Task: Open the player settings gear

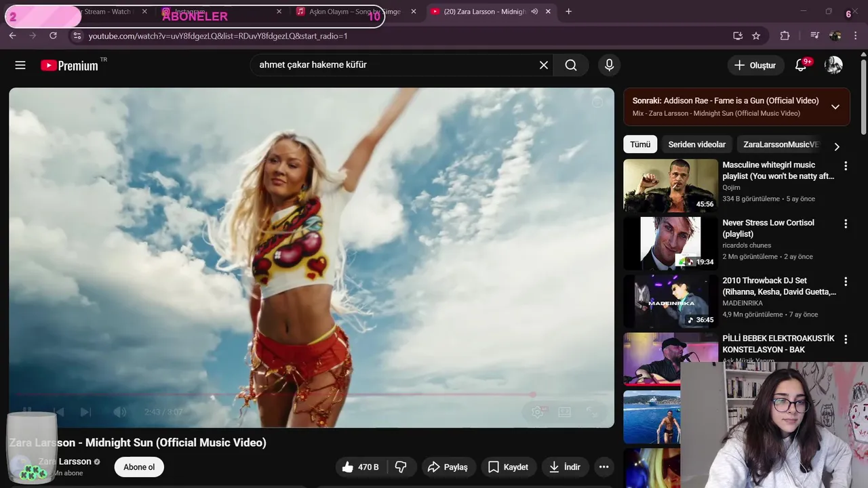Action: click(x=538, y=411)
